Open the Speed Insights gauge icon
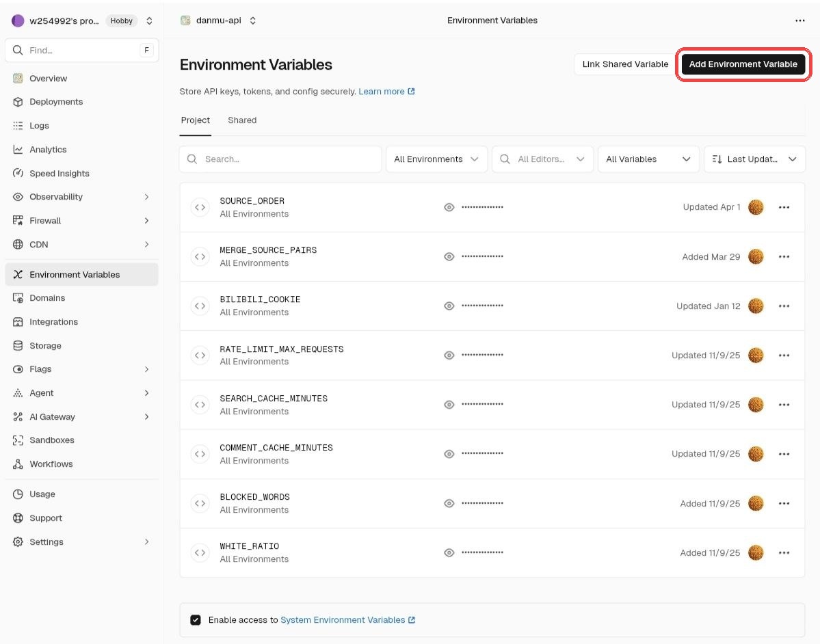 [18, 173]
